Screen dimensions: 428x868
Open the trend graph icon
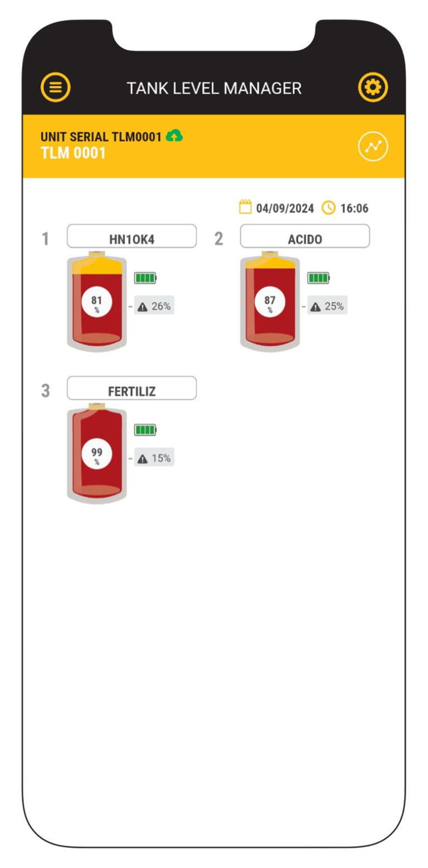[372, 147]
